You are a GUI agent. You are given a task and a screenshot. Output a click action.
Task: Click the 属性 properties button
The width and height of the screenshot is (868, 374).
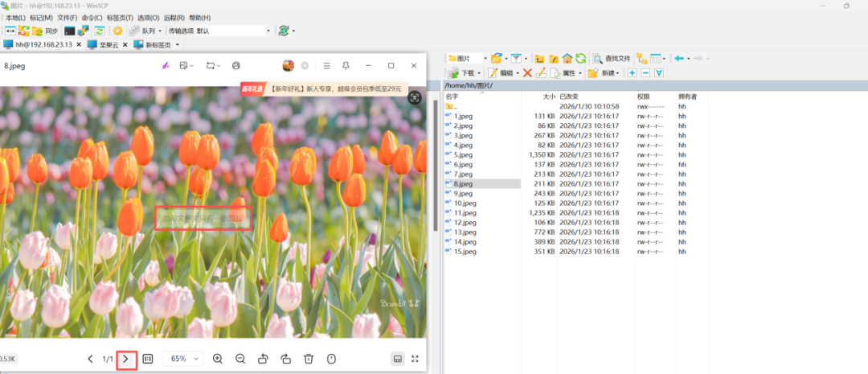[x=563, y=72]
